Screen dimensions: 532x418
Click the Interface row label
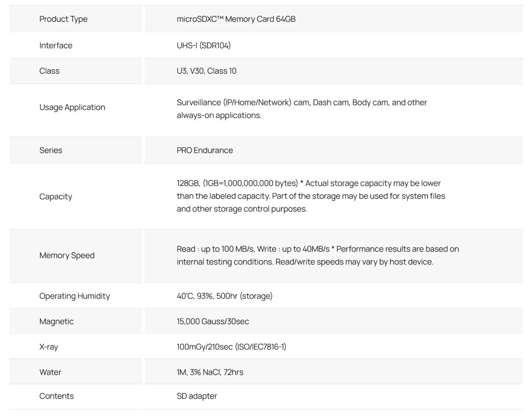pos(55,45)
